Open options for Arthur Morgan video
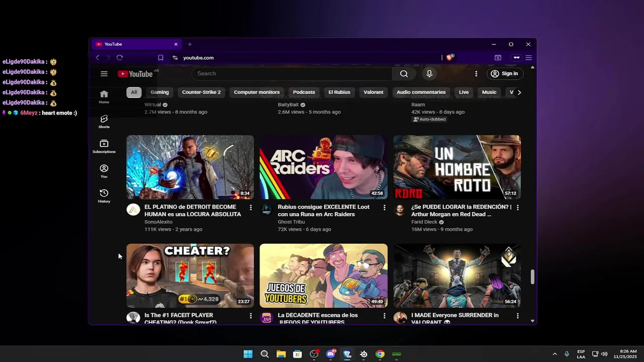This screenshot has height=362, width=644. click(x=518, y=208)
